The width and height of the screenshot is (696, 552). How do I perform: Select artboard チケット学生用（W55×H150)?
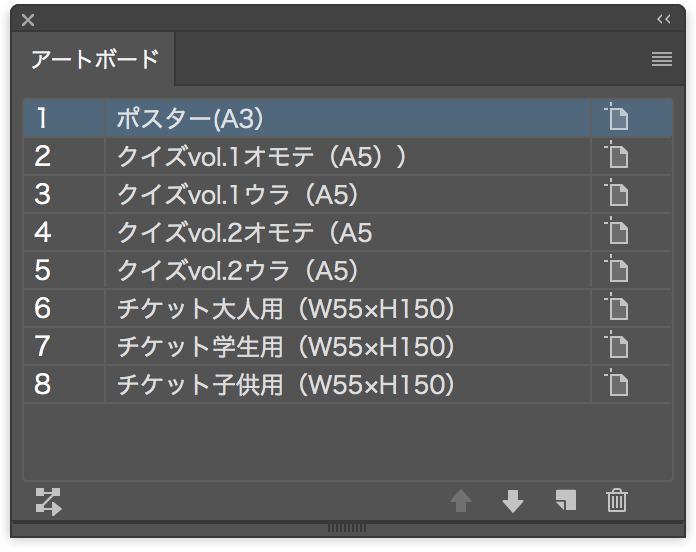pyautogui.click(x=348, y=346)
